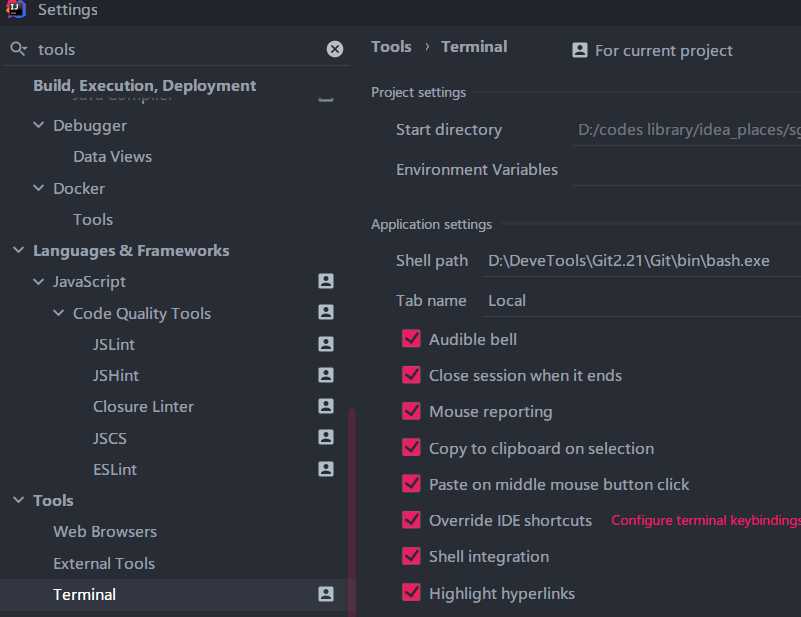Screen dimensions: 801x617
Task: Collapse the Code Quality Tools node
Action: click(x=59, y=313)
